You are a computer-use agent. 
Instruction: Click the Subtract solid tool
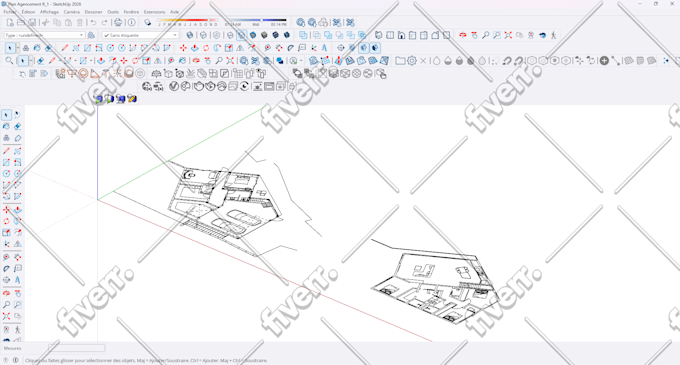340,35
